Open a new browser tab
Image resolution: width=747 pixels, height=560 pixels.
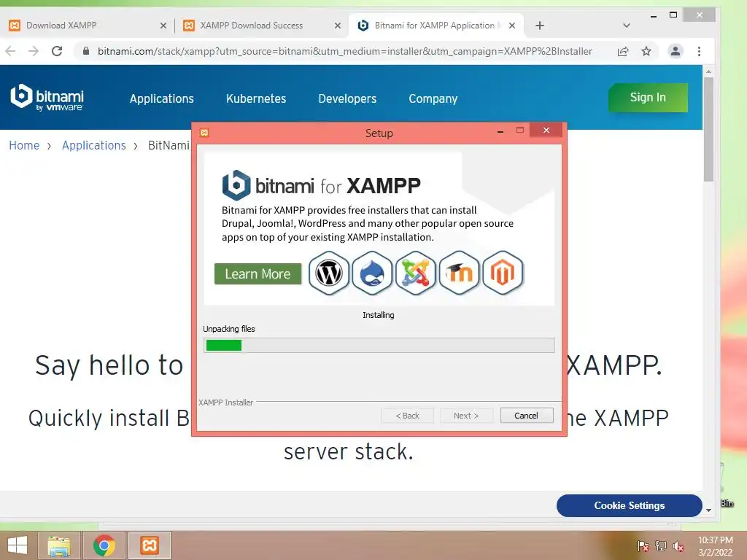coord(539,26)
